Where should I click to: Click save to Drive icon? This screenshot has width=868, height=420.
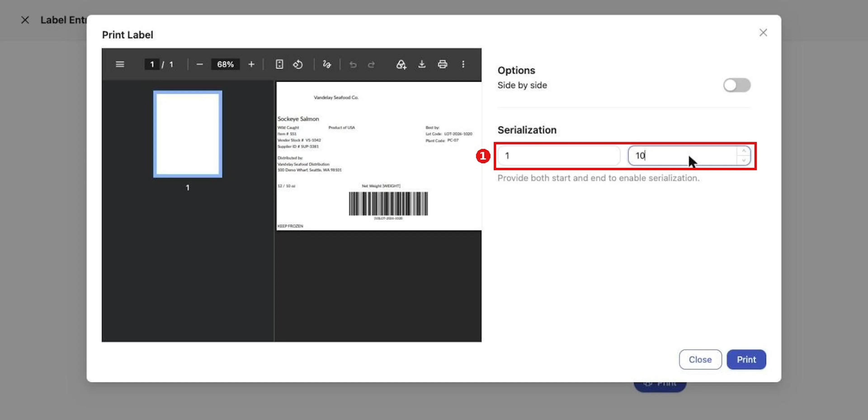coord(401,64)
